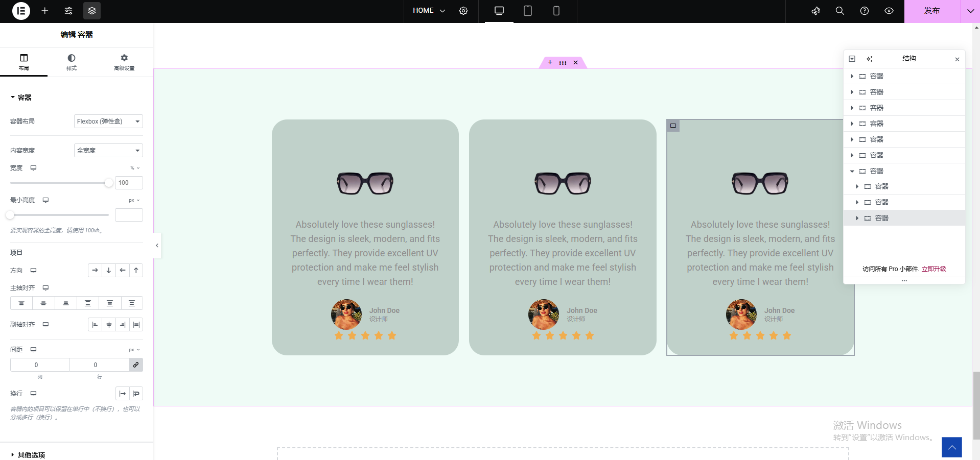Viewport: 980px width, 460px height.
Task: Switch to mobile responsive view
Action: [556, 11]
